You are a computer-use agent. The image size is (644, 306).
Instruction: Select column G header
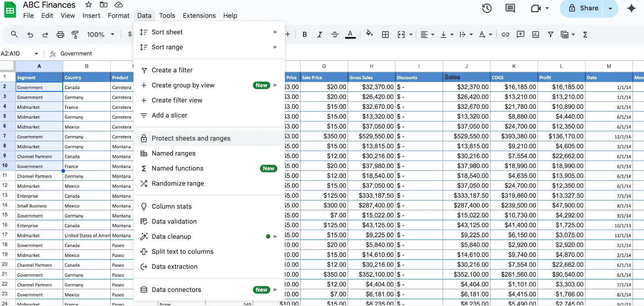coord(324,66)
